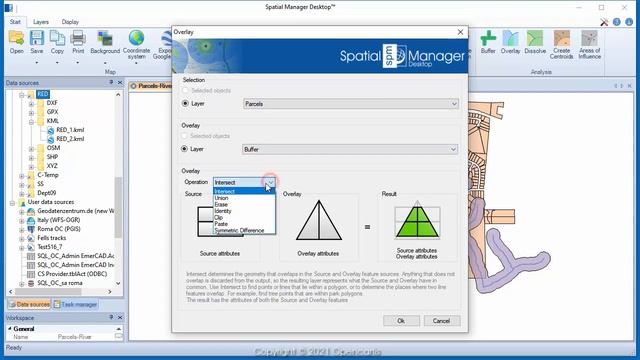Choose Clip from Operation list
The image size is (640, 360).
(x=244, y=218)
